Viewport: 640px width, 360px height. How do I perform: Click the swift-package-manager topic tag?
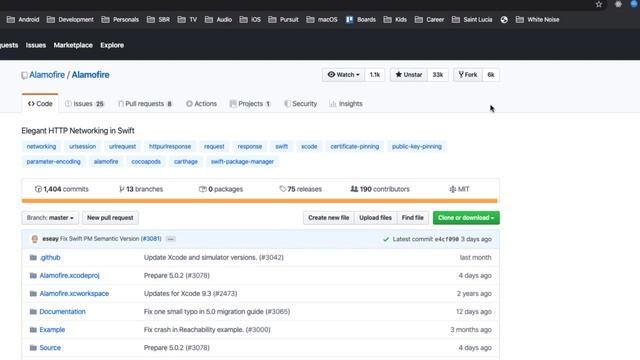point(242,162)
